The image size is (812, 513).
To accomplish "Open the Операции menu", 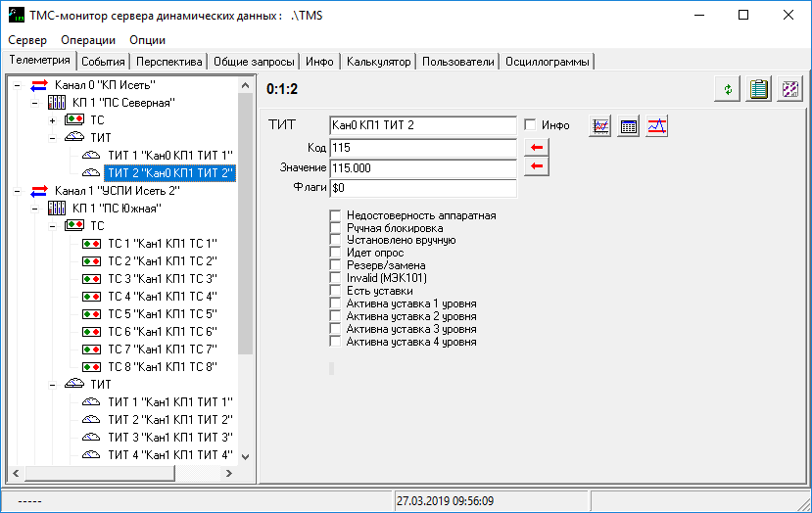I will (87, 40).
